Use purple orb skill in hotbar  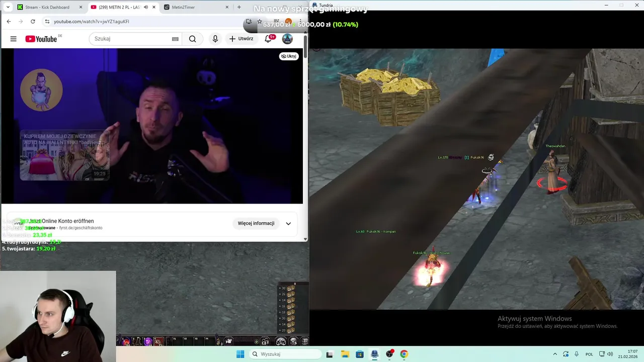coord(148,341)
